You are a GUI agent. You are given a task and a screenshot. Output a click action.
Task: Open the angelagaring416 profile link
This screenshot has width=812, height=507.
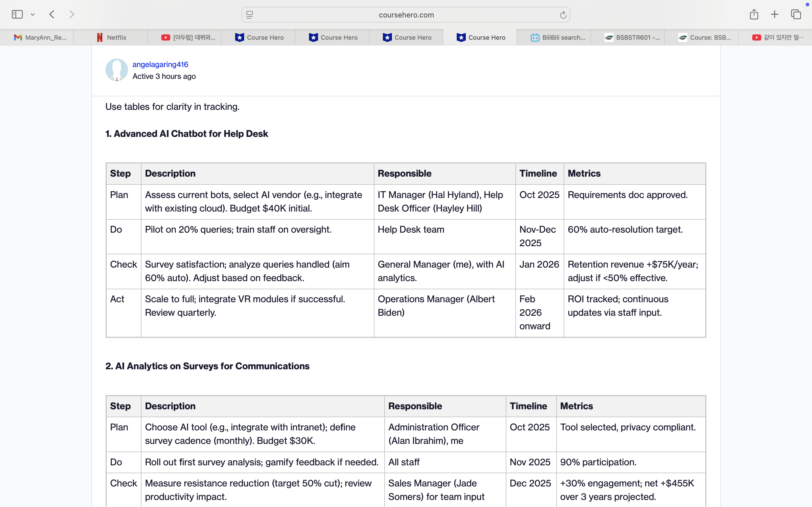pyautogui.click(x=160, y=65)
